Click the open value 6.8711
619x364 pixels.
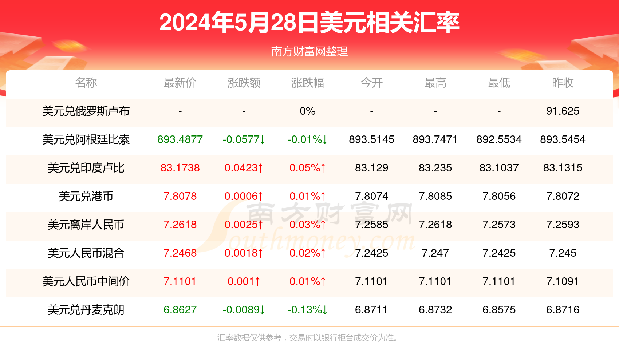coord(371,310)
